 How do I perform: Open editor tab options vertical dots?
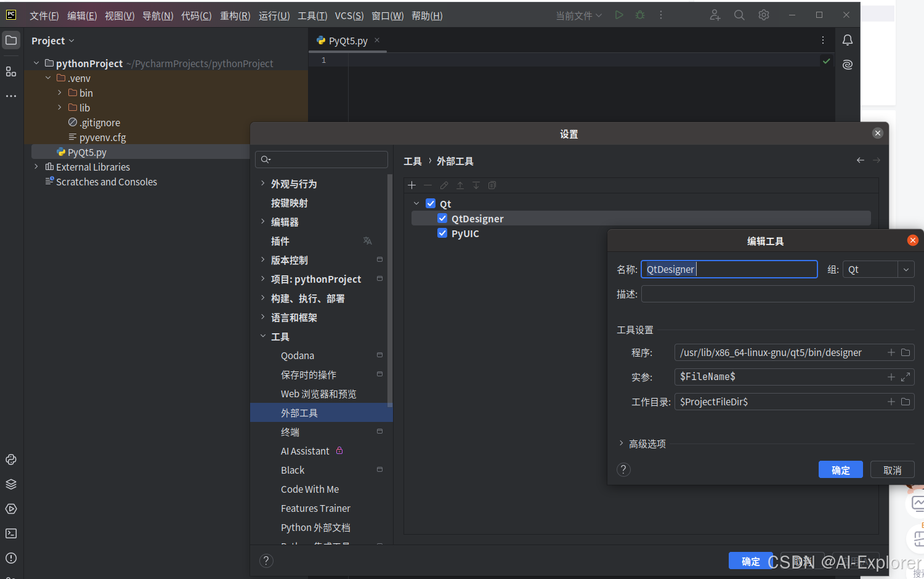(823, 40)
